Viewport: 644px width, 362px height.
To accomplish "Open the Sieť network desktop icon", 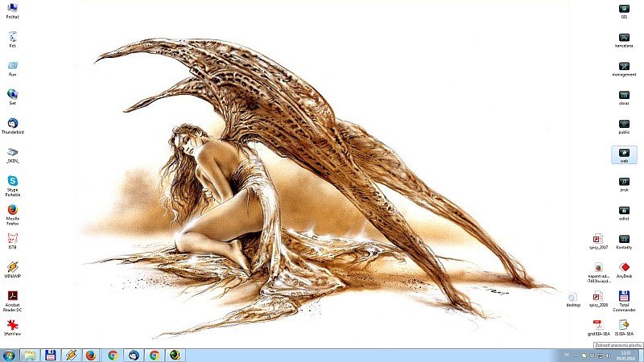I will [12, 97].
